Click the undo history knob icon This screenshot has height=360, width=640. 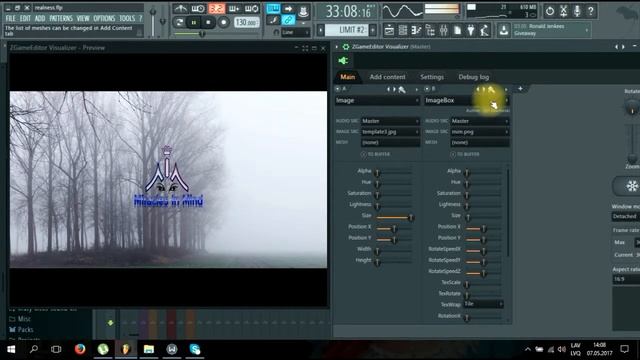[x=550, y=11]
